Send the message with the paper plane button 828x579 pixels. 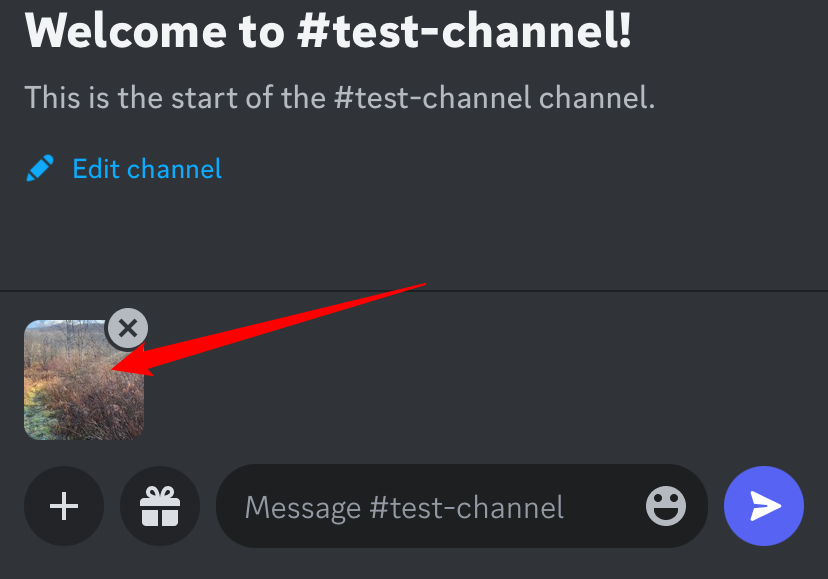click(x=765, y=507)
